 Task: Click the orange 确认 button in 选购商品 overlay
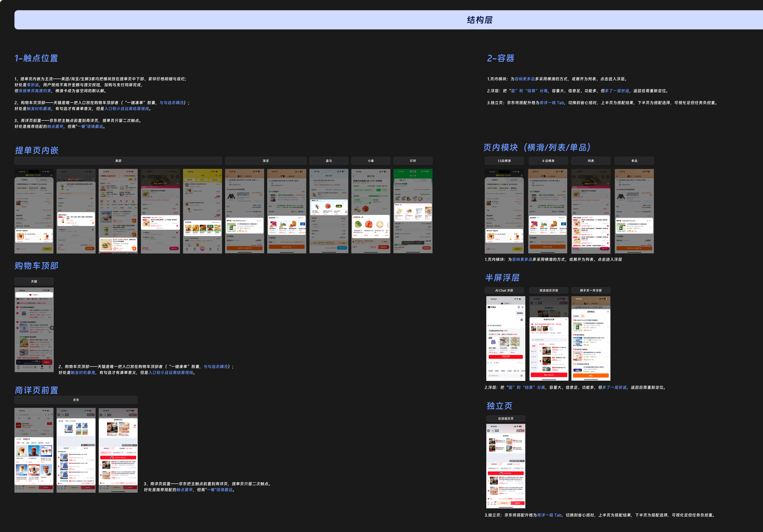(591, 376)
